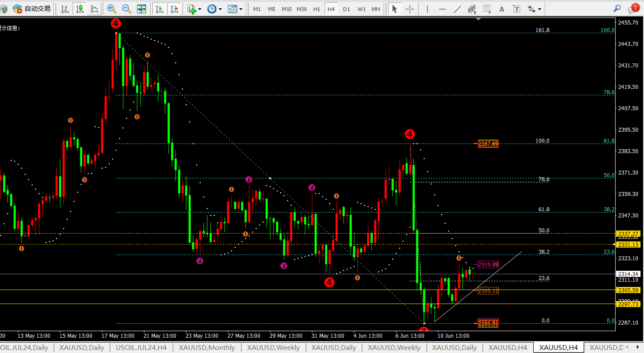Click the Zoom Out magnifier icon
Image resolution: width=644 pixels, height=353 pixels.
(x=126, y=9)
